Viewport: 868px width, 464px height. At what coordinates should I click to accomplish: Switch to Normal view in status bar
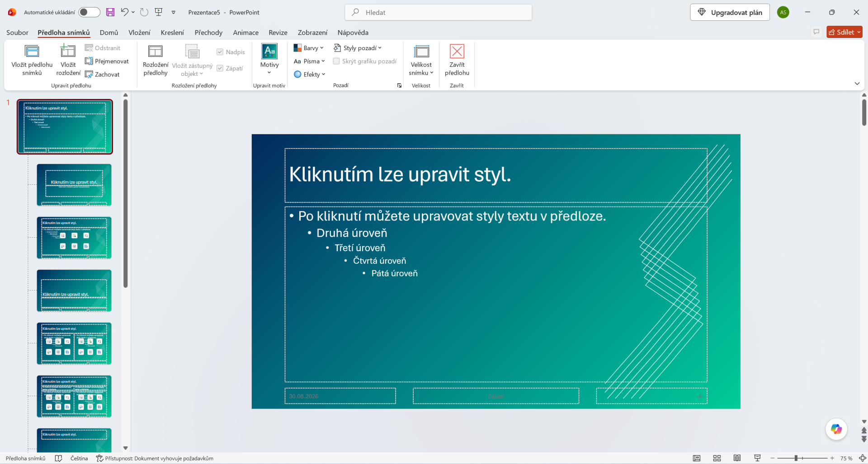coord(697,458)
